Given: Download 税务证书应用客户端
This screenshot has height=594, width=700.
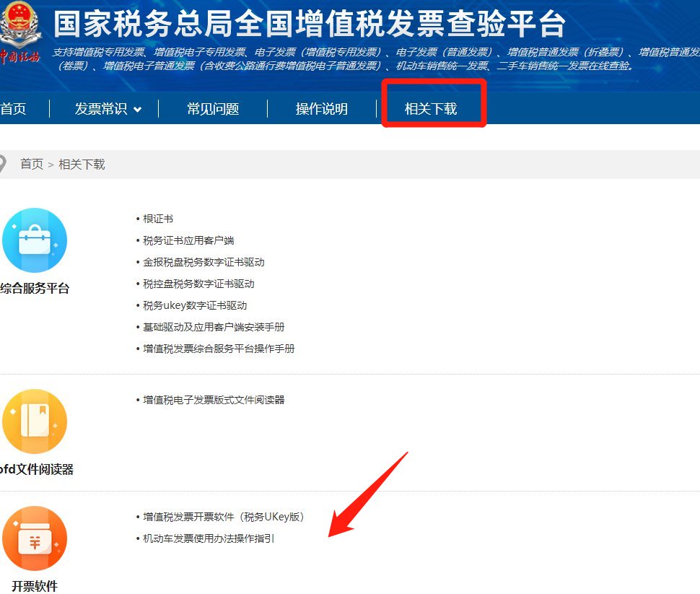Looking at the screenshot, I should 188,240.
